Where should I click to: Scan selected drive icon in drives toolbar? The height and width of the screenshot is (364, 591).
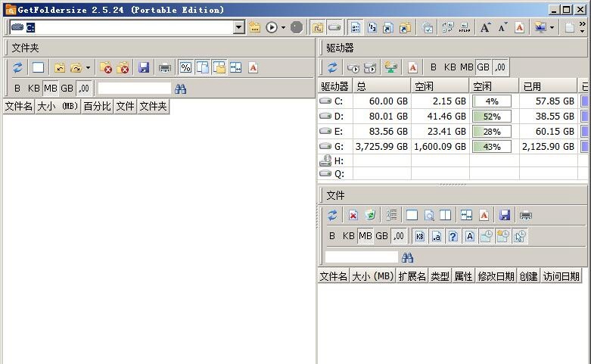pyautogui.click(x=353, y=68)
